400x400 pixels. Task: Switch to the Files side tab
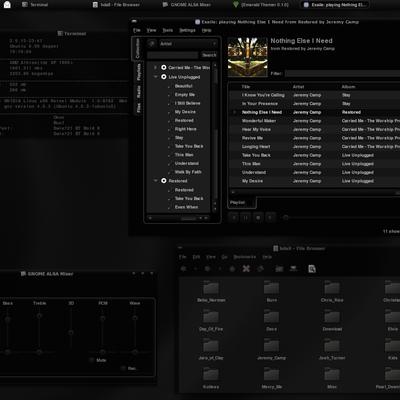click(139, 107)
